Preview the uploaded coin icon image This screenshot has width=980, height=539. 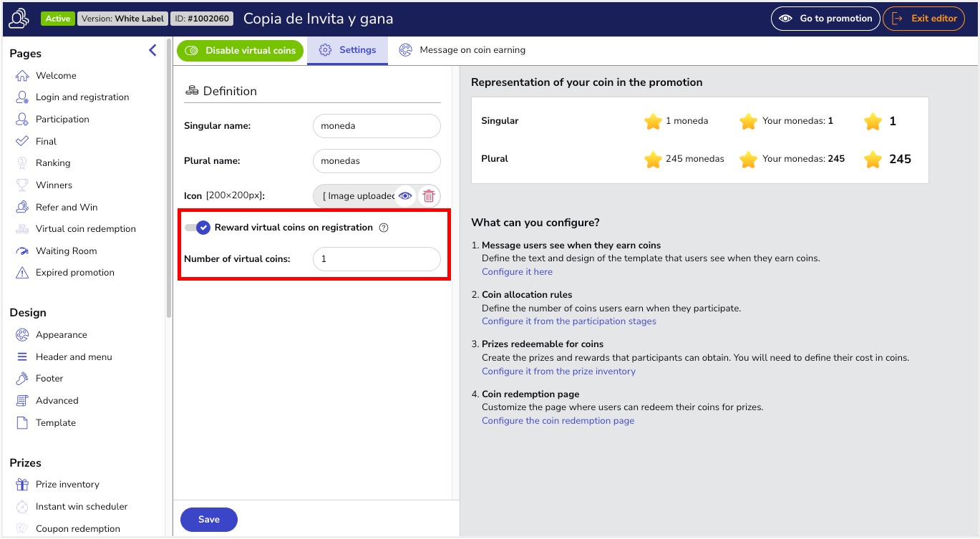406,196
